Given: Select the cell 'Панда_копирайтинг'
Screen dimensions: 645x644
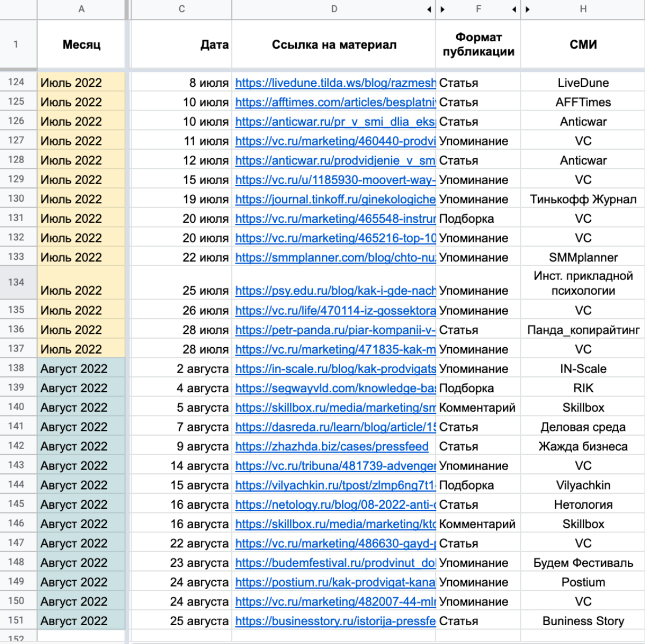Looking at the screenshot, I should click(x=583, y=330).
